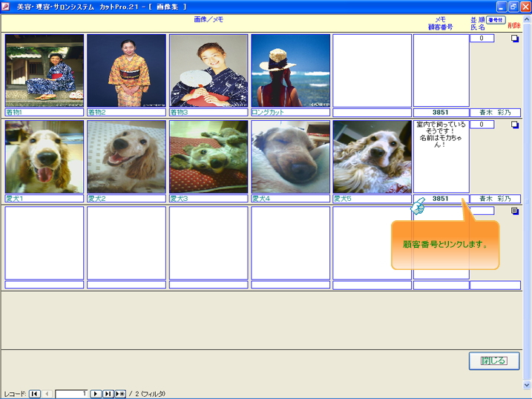Click empty fifth image slot in kimono row
The image size is (532, 399).
coord(372,70)
